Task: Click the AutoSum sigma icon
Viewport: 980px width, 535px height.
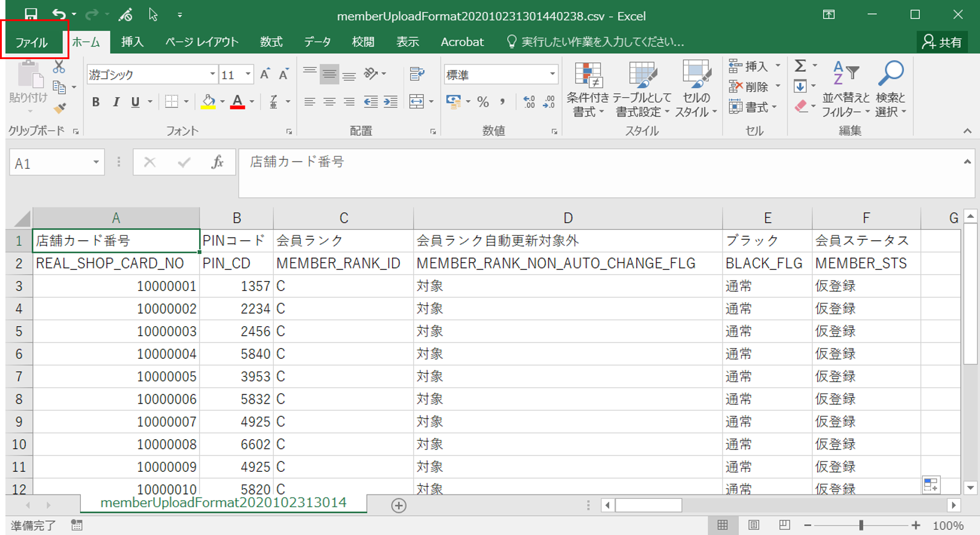Action: tap(800, 66)
